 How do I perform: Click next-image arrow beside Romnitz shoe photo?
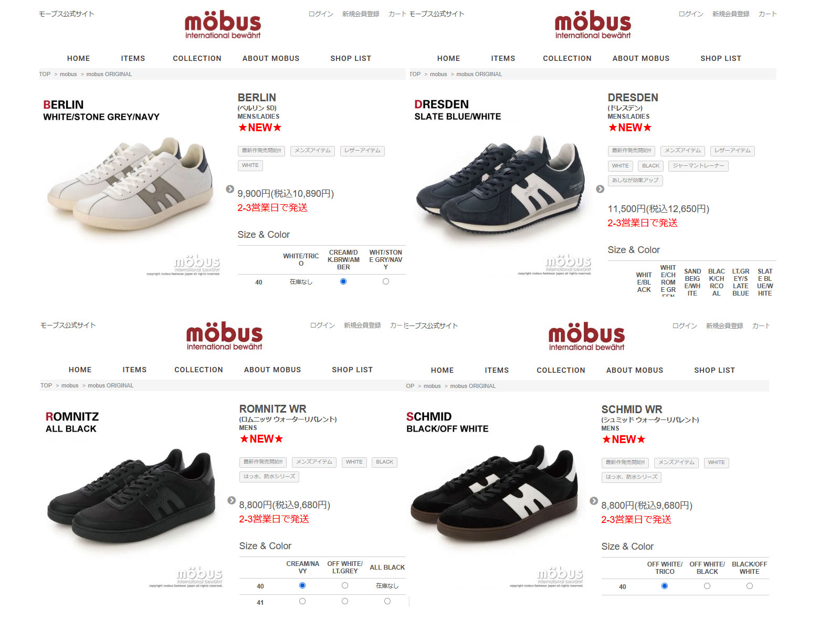click(232, 500)
